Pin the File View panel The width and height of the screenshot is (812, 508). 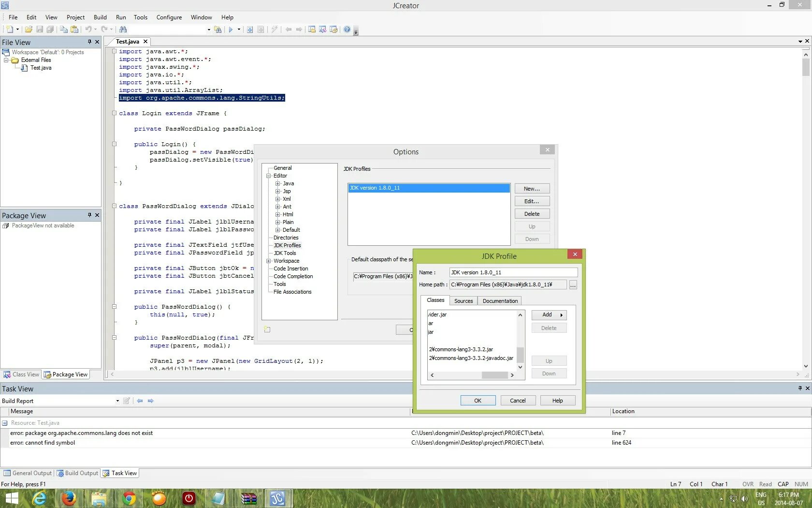click(89, 42)
